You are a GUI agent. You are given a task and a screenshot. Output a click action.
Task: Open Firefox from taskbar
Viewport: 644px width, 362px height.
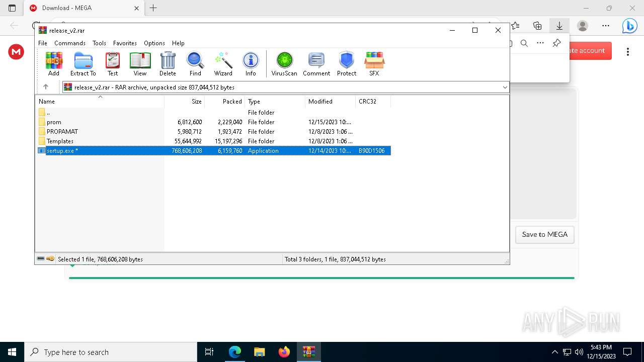284,352
